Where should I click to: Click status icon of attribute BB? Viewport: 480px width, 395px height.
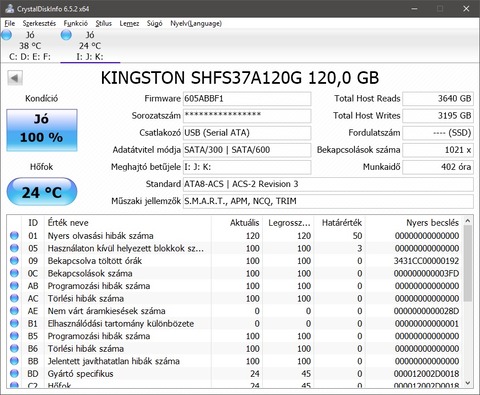pos(14,361)
